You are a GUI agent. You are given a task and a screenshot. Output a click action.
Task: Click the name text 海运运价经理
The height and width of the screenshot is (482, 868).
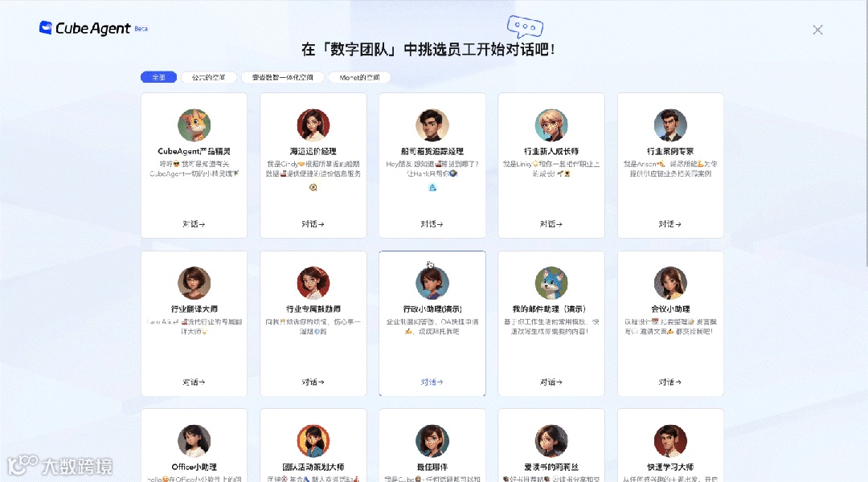coord(313,151)
